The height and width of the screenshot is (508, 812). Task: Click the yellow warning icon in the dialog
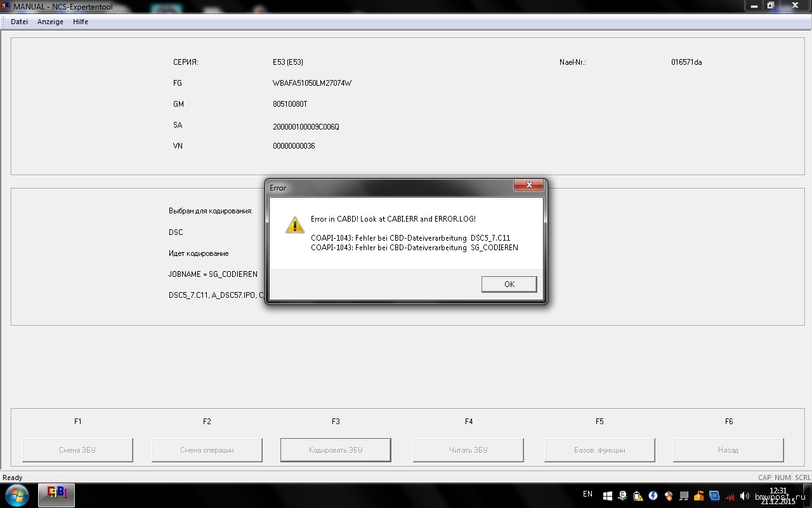[x=294, y=225]
